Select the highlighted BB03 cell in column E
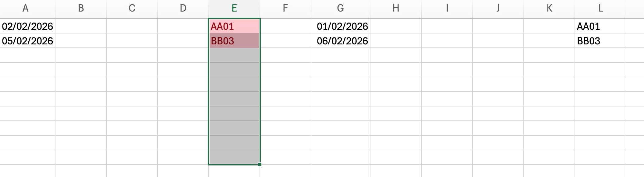The width and height of the screenshot is (644, 177). (234, 41)
